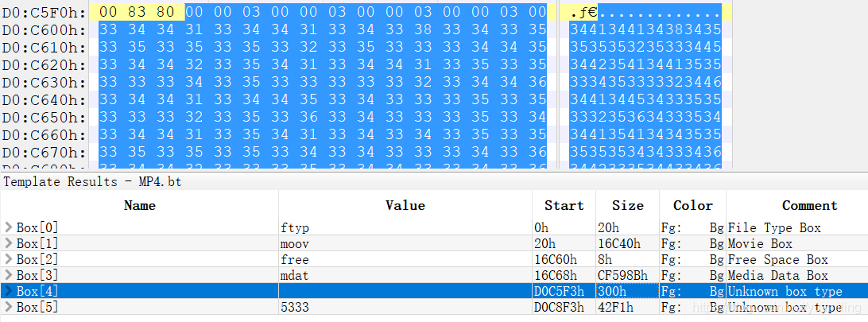Click the 16C60h start cell
The height and width of the screenshot is (322, 868).
click(x=564, y=259)
